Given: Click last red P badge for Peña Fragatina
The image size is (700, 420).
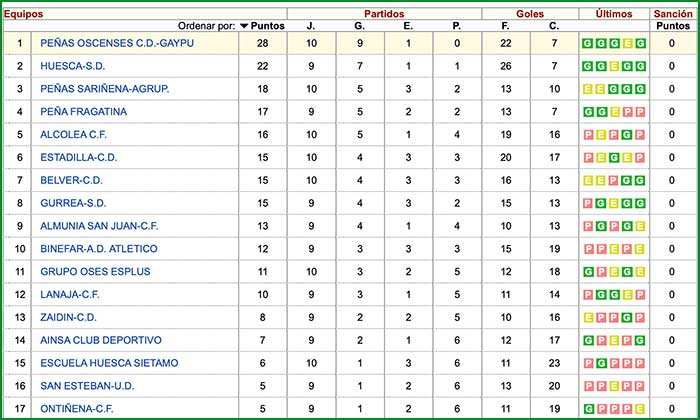Looking at the screenshot, I should pyautogui.click(x=640, y=112).
